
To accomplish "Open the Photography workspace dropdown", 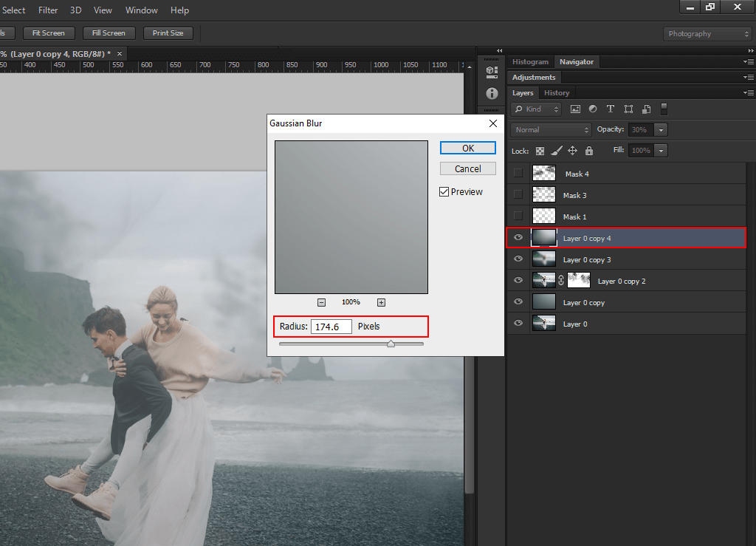I will pyautogui.click(x=708, y=34).
